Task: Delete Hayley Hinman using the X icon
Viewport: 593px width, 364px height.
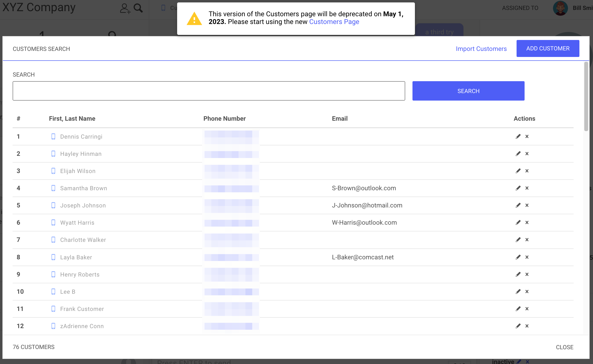Action: click(527, 154)
